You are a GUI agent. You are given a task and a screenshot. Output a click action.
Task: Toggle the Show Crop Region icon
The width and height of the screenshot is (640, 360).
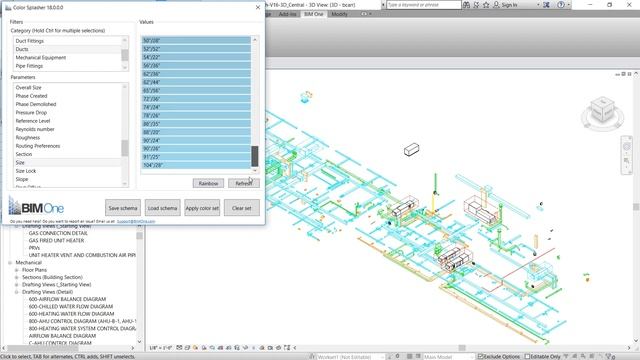[x=229, y=348]
